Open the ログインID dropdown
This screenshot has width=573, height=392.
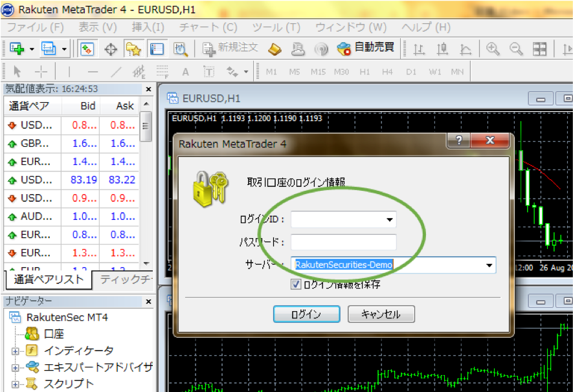pyautogui.click(x=390, y=220)
